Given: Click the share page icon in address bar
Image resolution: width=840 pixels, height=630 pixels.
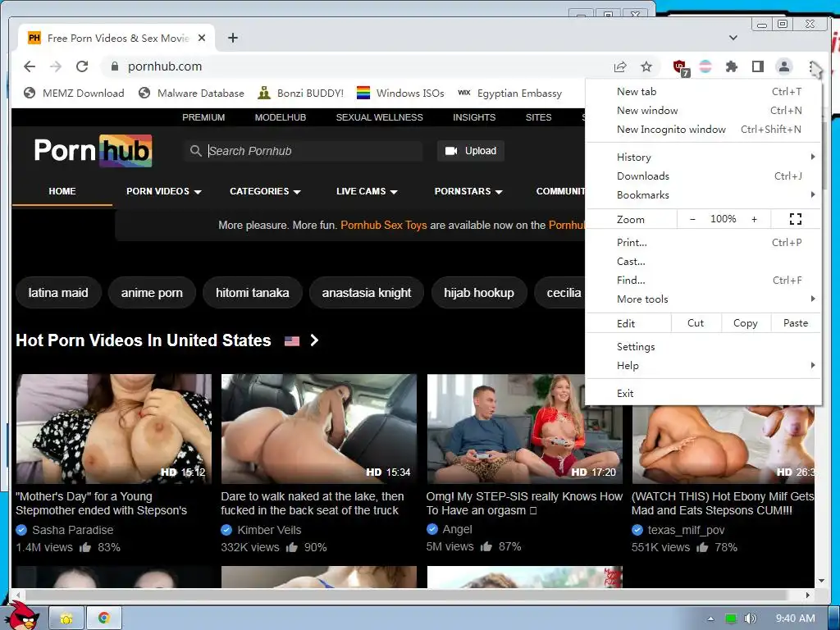Looking at the screenshot, I should [620, 66].
